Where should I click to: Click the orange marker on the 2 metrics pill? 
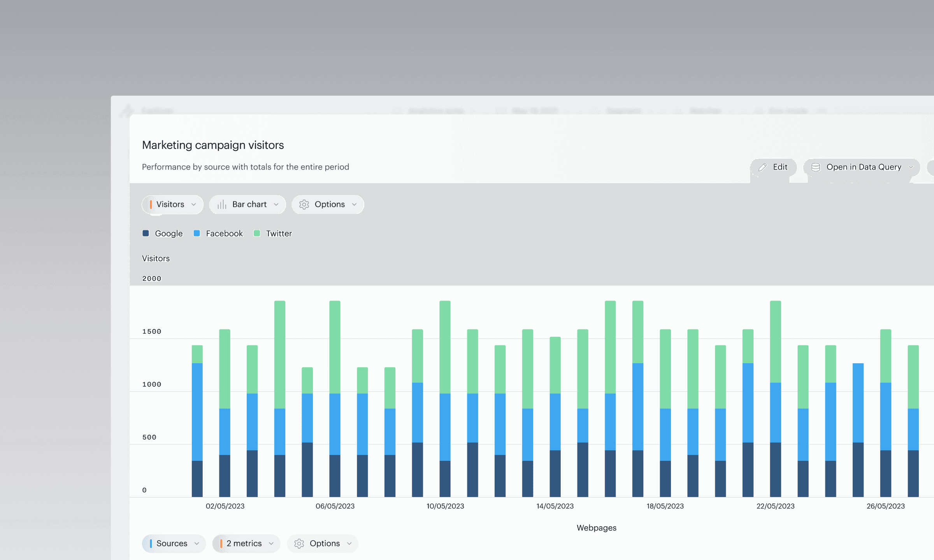tap(221, 544)
